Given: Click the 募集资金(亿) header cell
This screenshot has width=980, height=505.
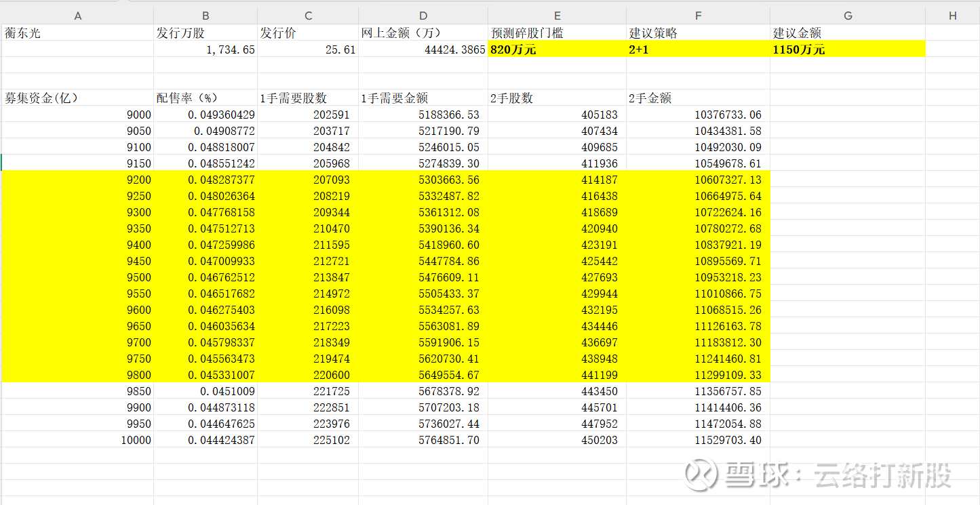Looking at the screenshot, I should tap(77, 98).
